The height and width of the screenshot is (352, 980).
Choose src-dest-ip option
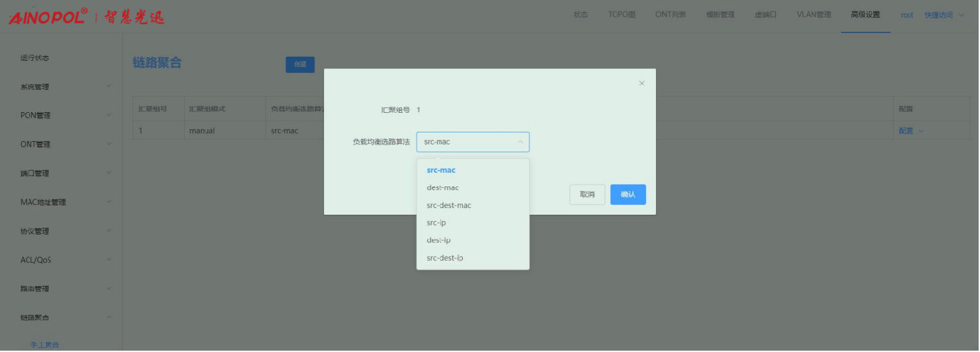445,258
